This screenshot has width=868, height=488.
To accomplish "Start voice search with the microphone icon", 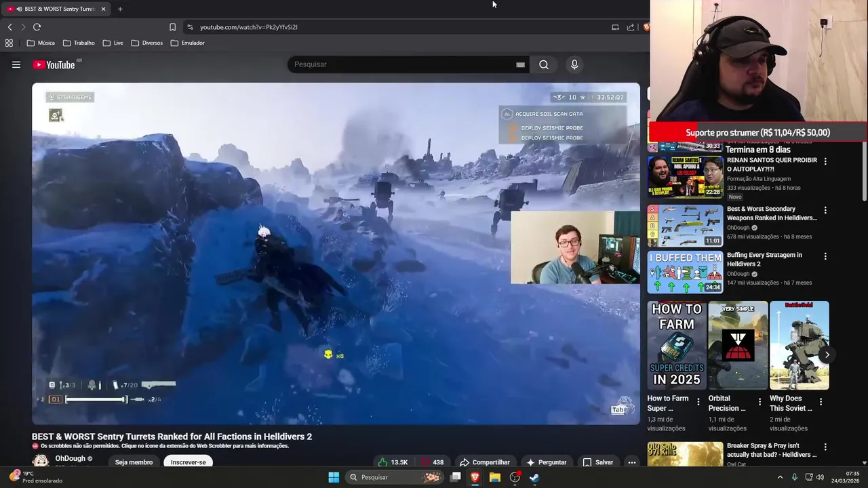I will point(574,64).
